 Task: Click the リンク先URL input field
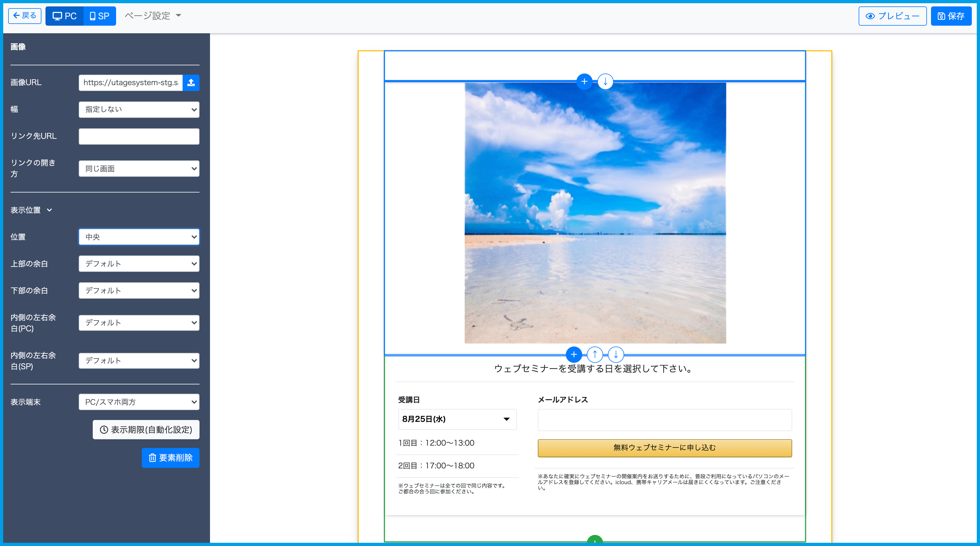(139, 136)
